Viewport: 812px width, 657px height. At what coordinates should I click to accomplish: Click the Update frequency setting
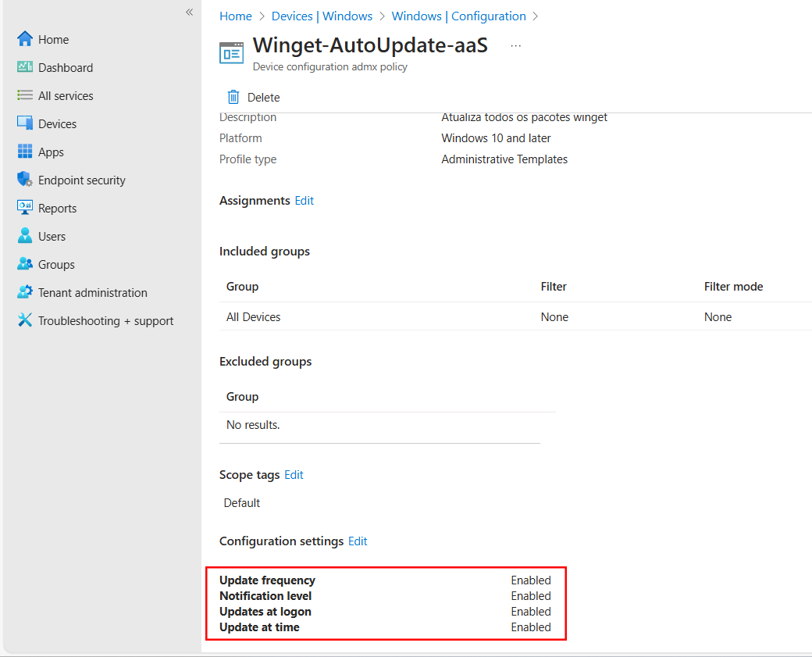point(267,580)
